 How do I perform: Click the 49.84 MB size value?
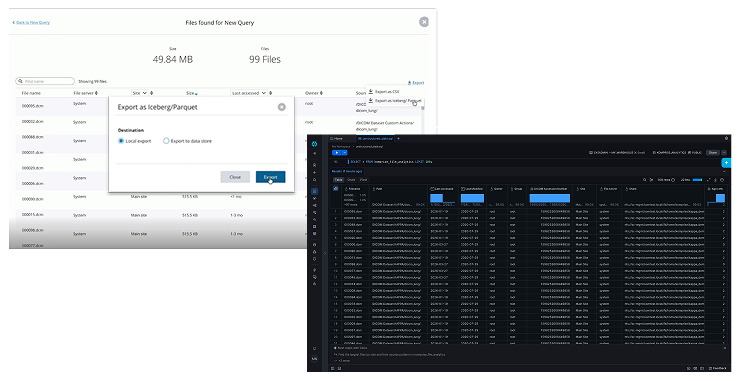(173, 59)
